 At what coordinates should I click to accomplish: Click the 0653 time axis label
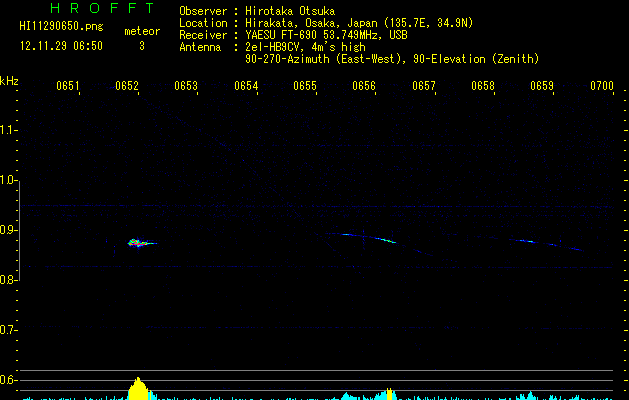[x=186, y=86]
